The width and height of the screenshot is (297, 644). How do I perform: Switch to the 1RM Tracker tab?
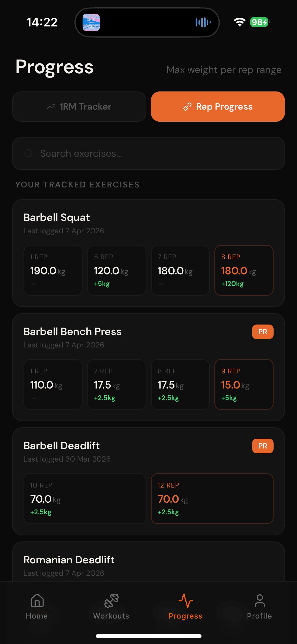pyautogui.click(x=79, y=106)
